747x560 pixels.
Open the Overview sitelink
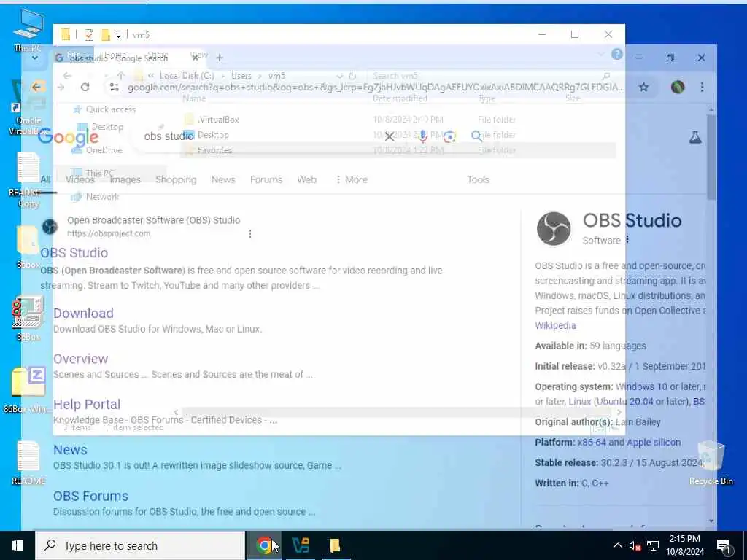tap(80, 359)
